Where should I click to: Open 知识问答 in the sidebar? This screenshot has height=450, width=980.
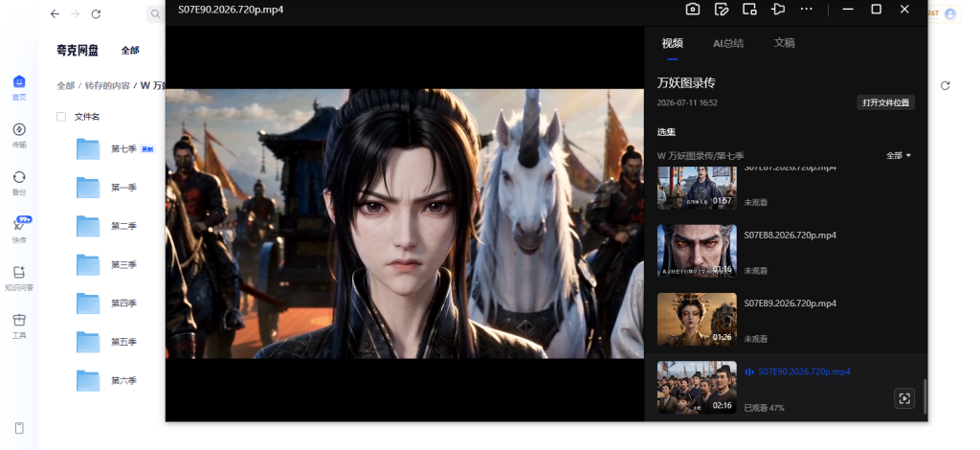tap(19, 278)
